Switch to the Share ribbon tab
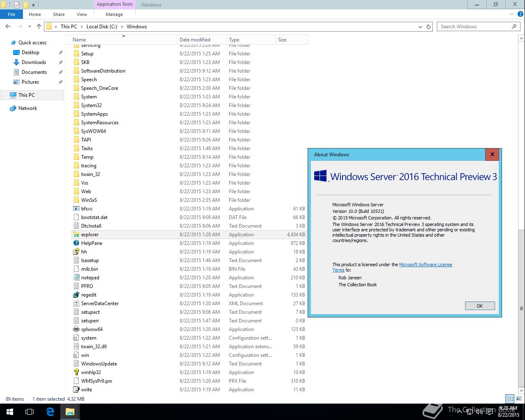Screen dimensions: 525x420 [59, 14]
